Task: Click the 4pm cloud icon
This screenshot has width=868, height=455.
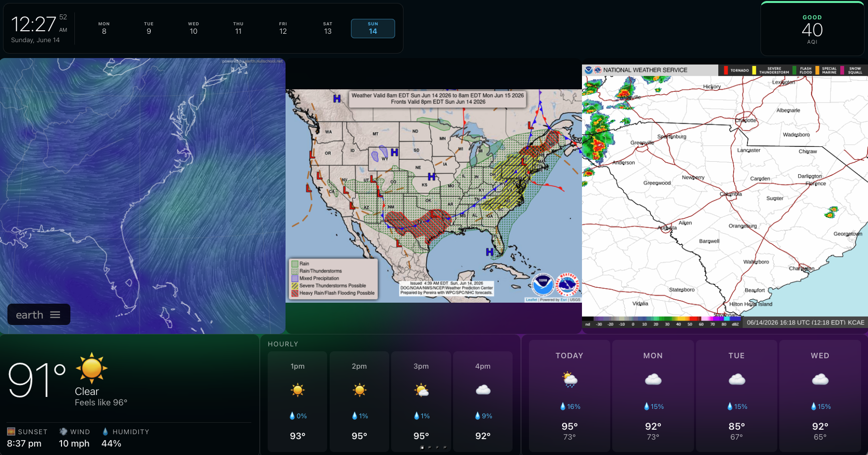Action: click(483, 390)
